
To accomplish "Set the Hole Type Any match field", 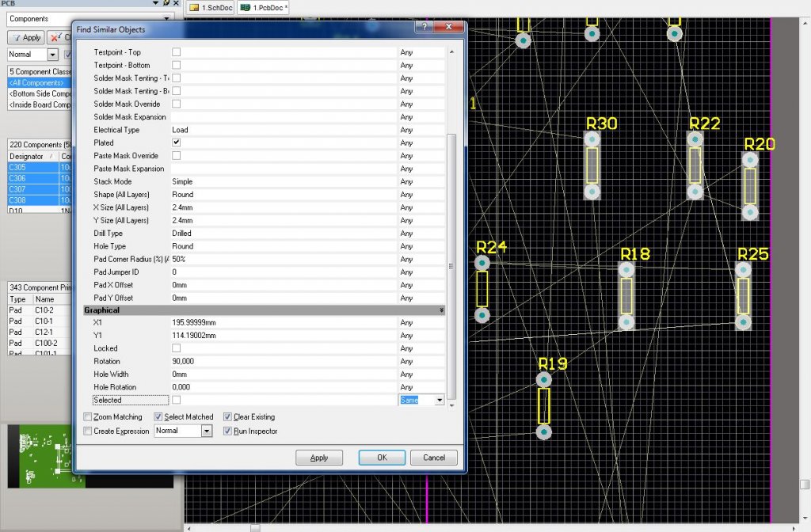I will 421,246.
